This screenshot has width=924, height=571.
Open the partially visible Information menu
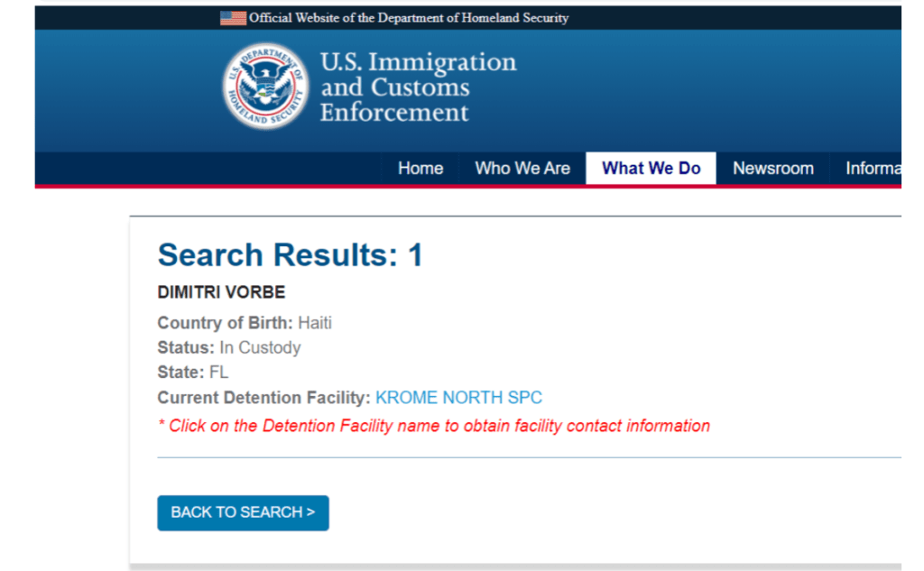(x=872, y=168)
